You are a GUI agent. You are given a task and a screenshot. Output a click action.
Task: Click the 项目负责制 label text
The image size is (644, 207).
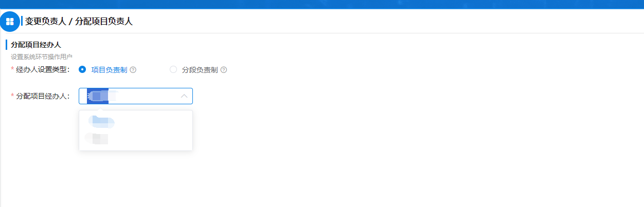109,70
